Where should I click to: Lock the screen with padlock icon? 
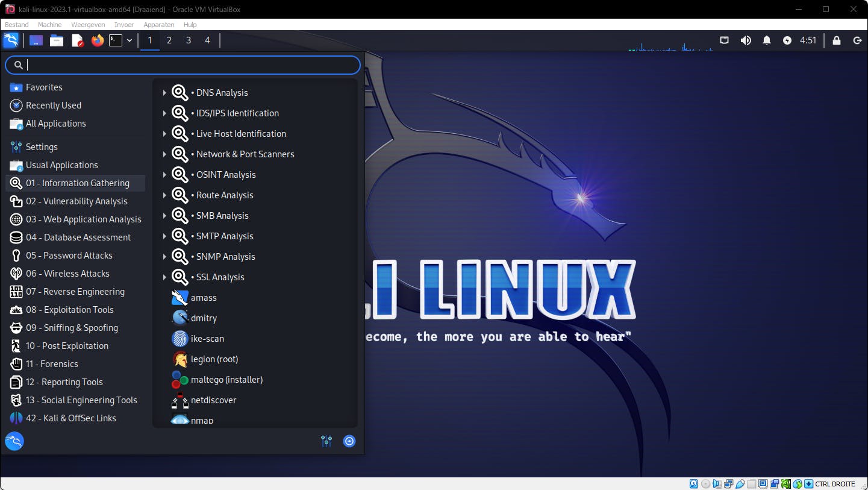pos(836,40)
